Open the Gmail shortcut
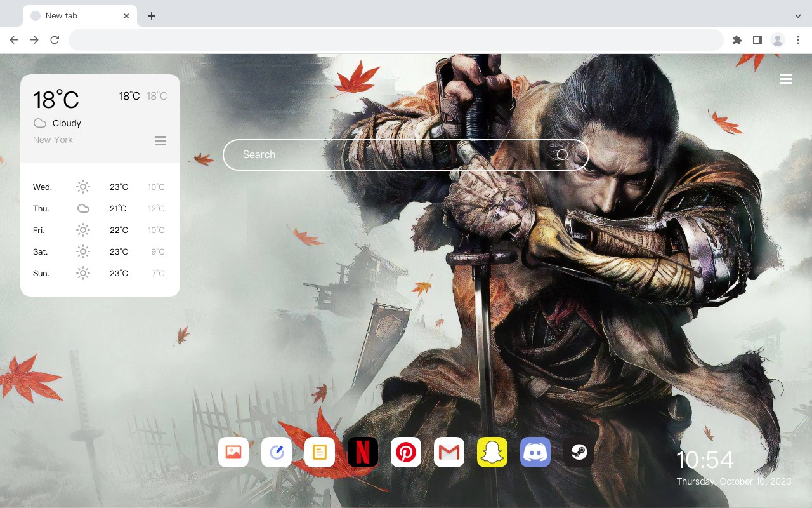812x508 pixels. [x=449, y=452]
